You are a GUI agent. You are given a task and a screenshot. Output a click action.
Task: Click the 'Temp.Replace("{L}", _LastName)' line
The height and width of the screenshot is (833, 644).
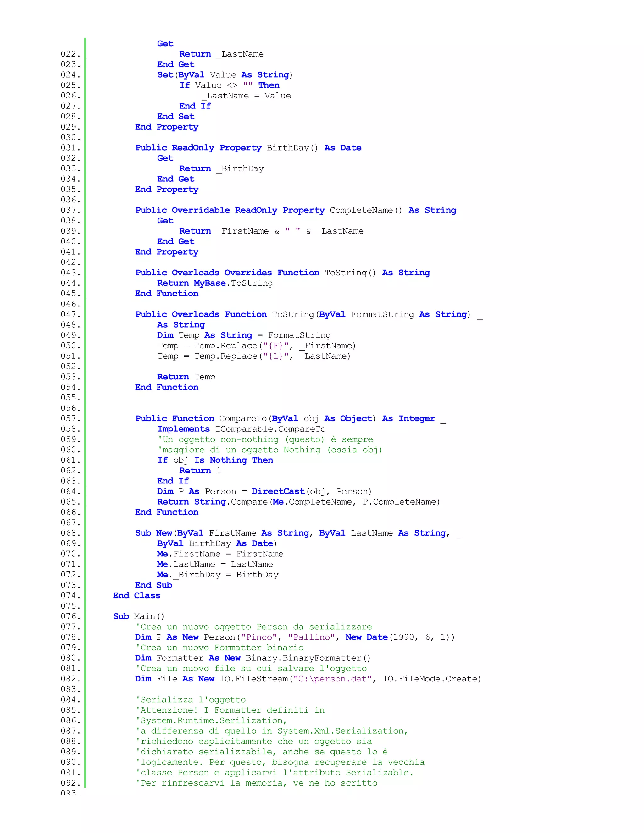coord(254,356)
